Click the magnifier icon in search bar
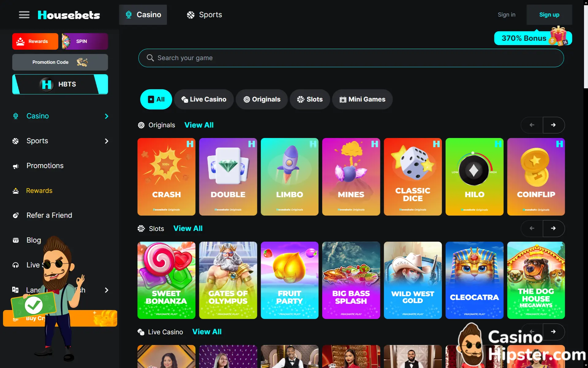The height and width of the screenshot is (368, 588). [150, 58]
